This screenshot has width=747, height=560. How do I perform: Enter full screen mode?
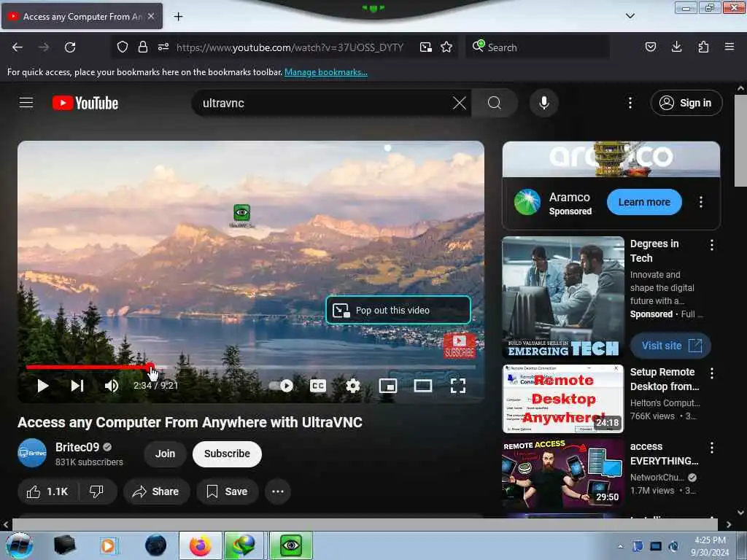[458, 386]
